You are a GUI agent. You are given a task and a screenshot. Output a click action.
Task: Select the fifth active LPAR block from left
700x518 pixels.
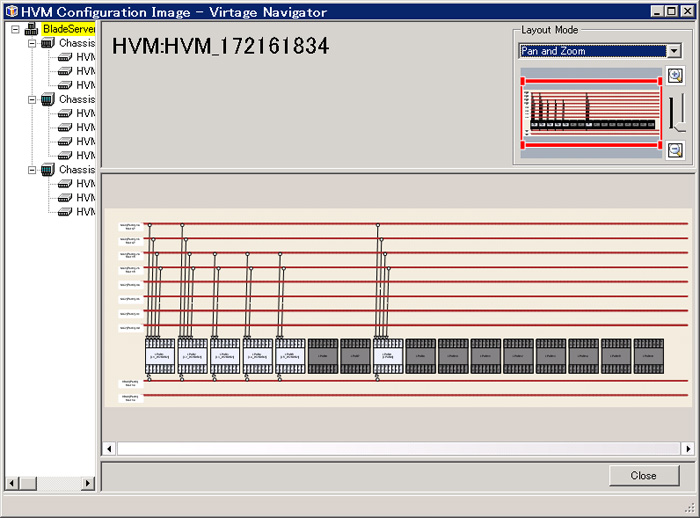pyautogui.click(x=290, y=356)
